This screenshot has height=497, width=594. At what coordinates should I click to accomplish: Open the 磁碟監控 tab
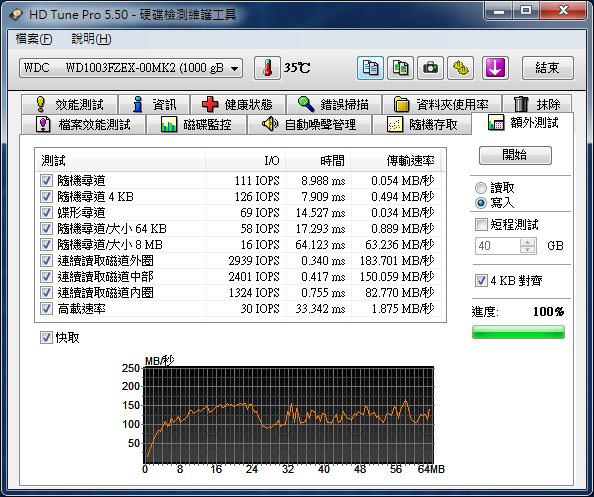(197, 125)
